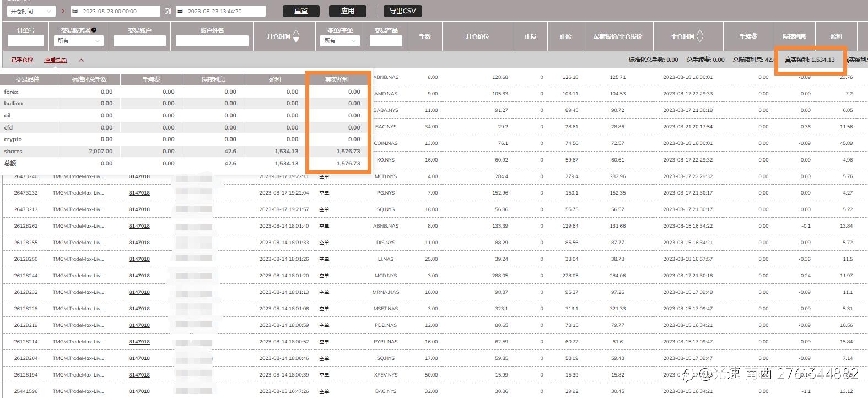868x398 pixels.
Task: Collapse the 已平仓位 summary chevron
Action: click(x=81, y=60)
